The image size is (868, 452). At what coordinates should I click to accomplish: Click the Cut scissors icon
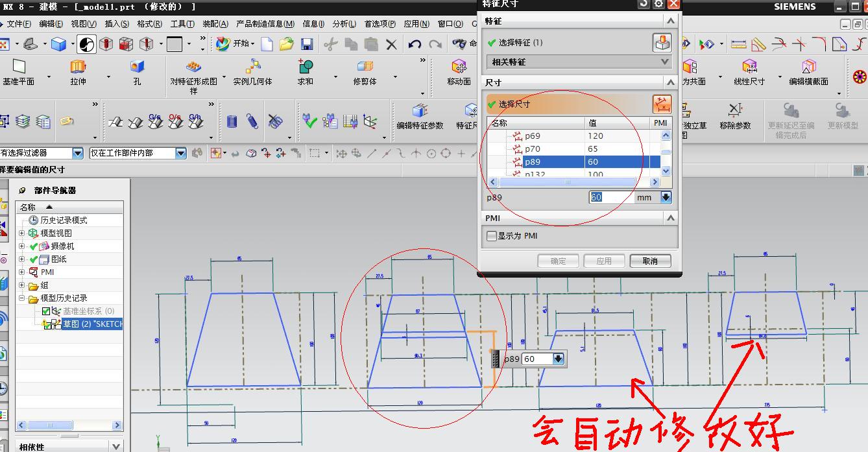pyautogui.click(x=330, y=44)
